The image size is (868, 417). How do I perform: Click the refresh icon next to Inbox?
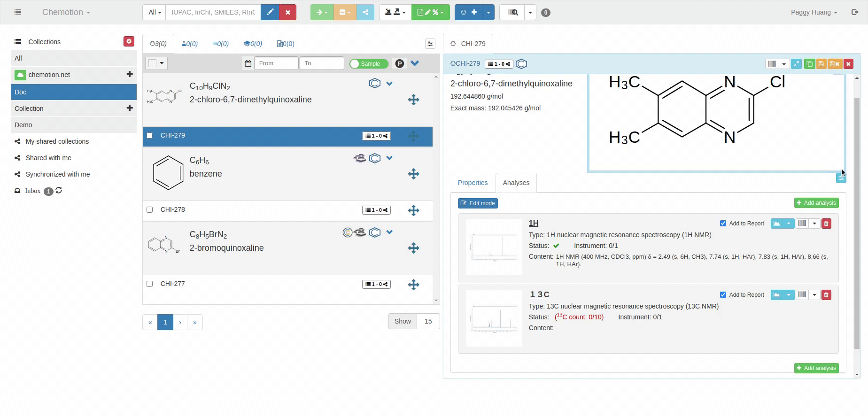point(59,191)
